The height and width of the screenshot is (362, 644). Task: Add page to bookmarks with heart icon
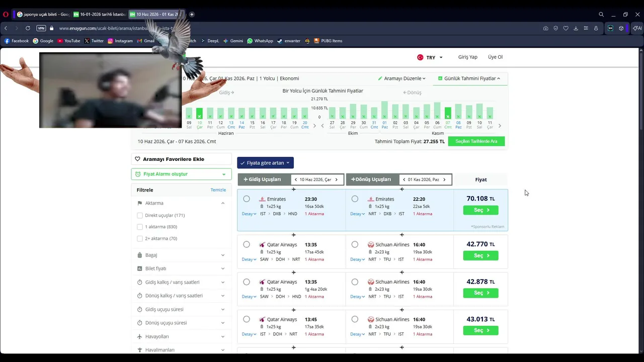(566, 28)
